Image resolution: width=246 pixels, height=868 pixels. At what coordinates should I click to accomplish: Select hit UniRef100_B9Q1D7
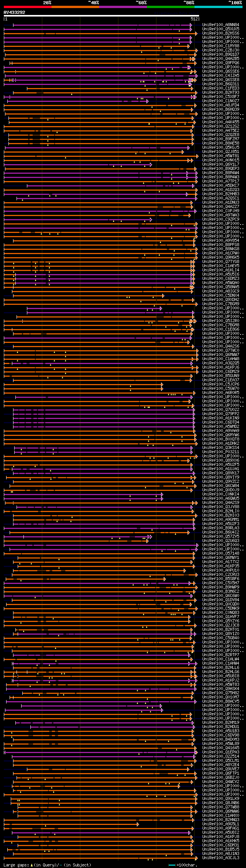pyautogui.click(x=221, y=54)
